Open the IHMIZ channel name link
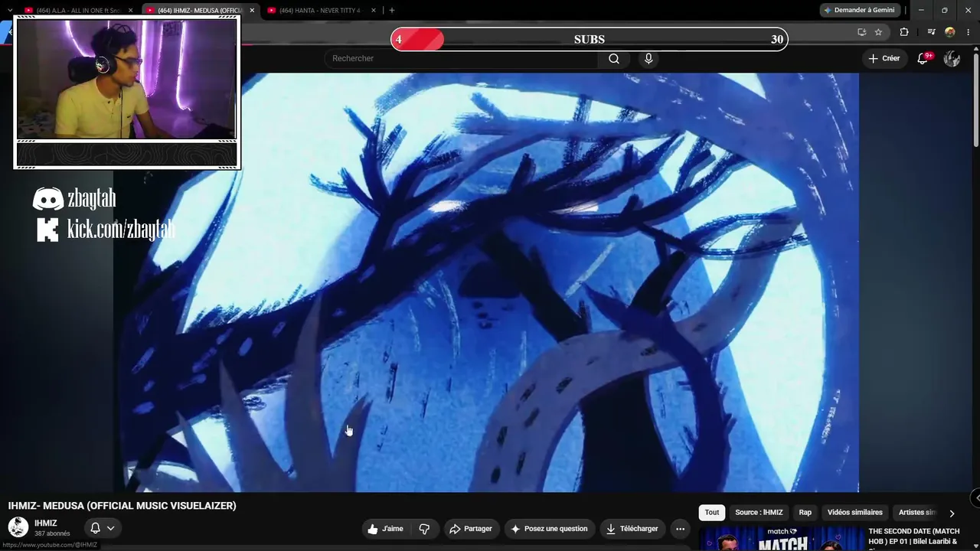980x551 pixels. 46,523
